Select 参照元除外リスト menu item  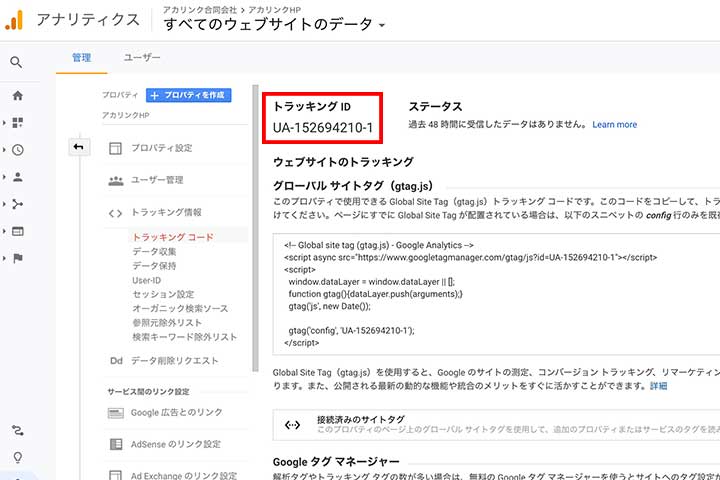pos(167,323)
